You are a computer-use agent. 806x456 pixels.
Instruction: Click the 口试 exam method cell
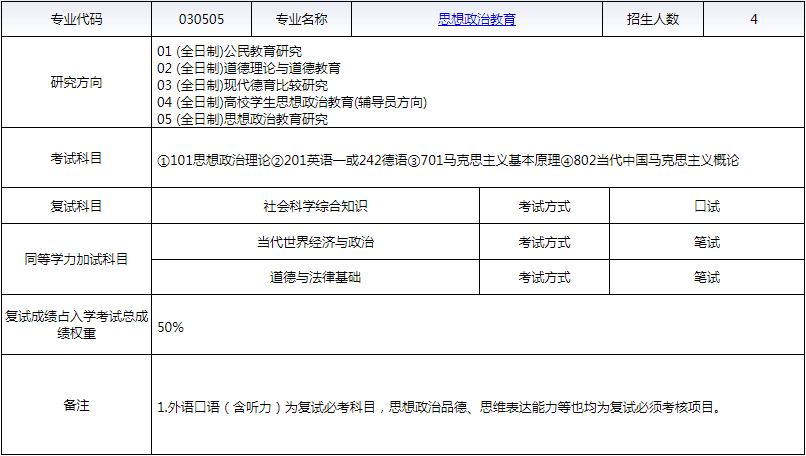(x=706, y=206)
